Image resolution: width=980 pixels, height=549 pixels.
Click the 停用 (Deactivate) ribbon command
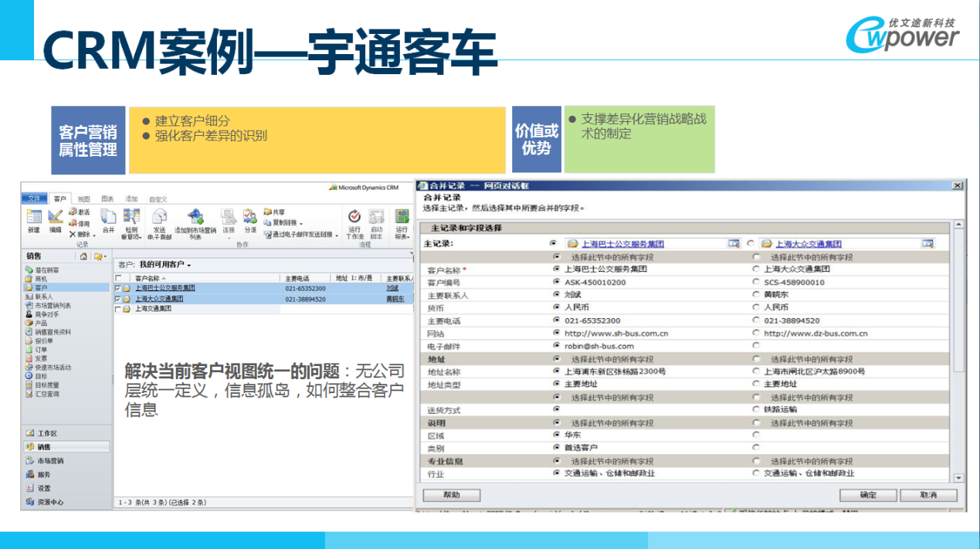click(x=79, y=223)
